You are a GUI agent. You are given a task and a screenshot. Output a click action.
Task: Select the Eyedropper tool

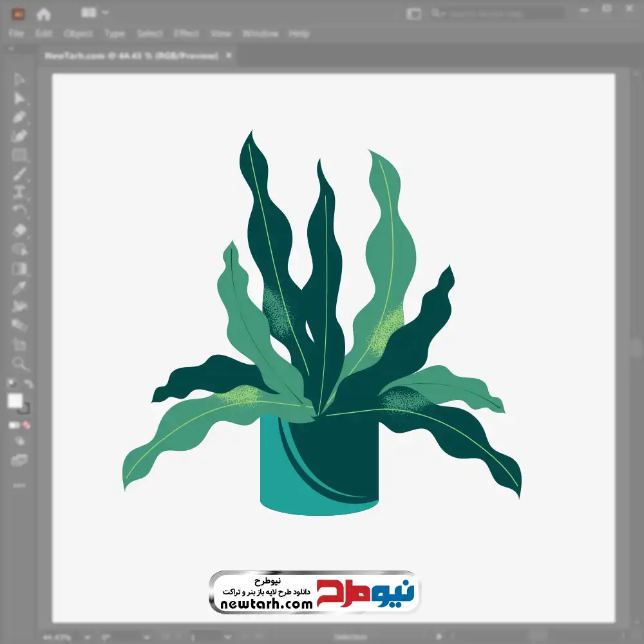[19, 287]
